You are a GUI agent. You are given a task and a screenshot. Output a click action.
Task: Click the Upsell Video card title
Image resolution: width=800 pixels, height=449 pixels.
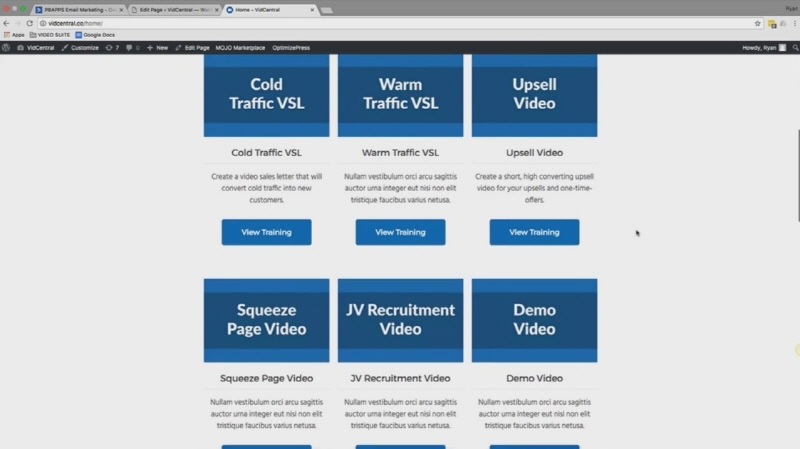(x=534, y=153)
